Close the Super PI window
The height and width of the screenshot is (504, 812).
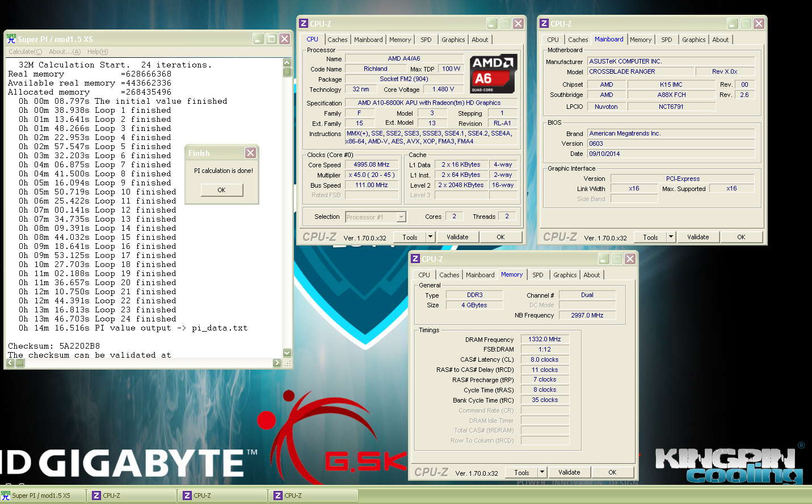pos(284,39)
